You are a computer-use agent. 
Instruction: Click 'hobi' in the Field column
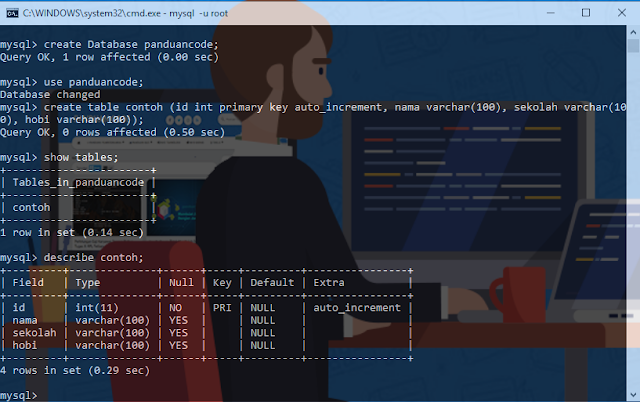pos(25,345)
